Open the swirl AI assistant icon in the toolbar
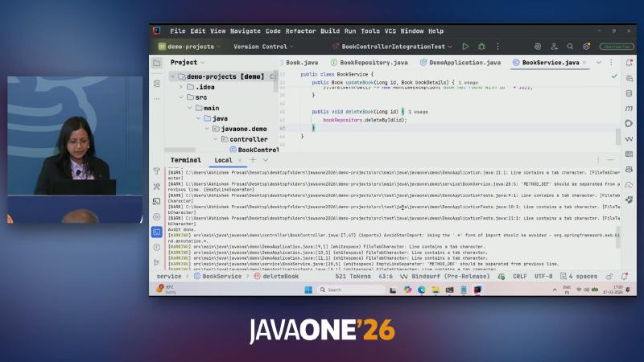Screen dimensions: 644x362 coord(538,47)
